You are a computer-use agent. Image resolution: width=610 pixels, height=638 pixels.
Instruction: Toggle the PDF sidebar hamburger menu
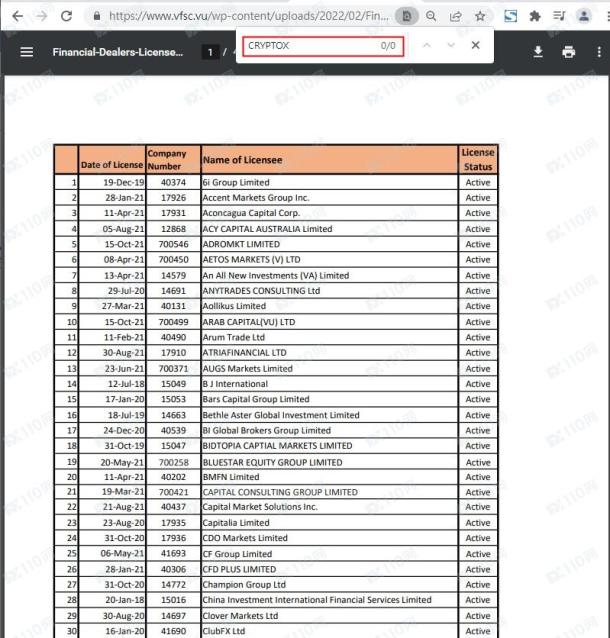coord(27,52)
